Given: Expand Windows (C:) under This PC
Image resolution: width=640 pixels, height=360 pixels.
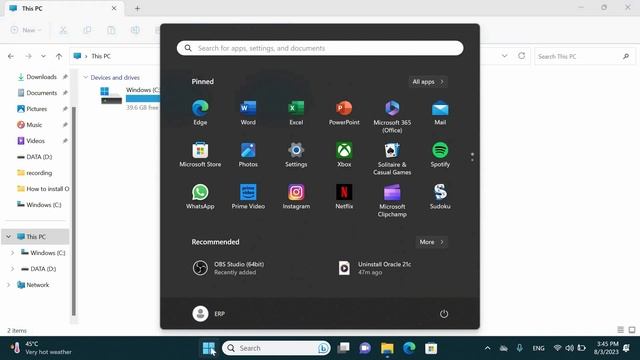Looking at the screenshot, I should click(x=12, y=253).
